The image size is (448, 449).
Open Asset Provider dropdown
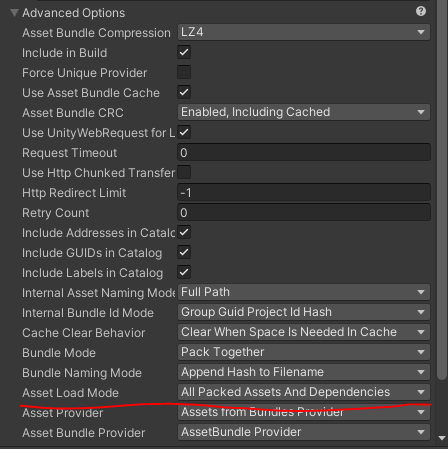tap(304, 412)
